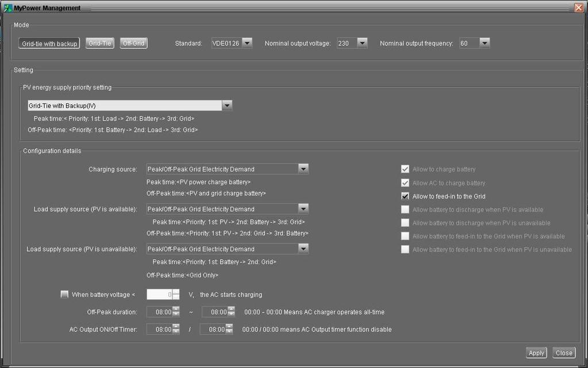The height and width of the screenshot is (368, 588).
Task: Uncheck Allow to feed-in to the Grid
Action: point(405,196)
